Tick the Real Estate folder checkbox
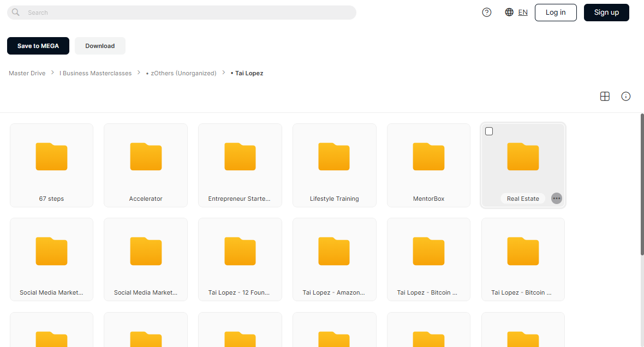Image resolution: width=644 pixels, height=347 pixels. [489, 131]
